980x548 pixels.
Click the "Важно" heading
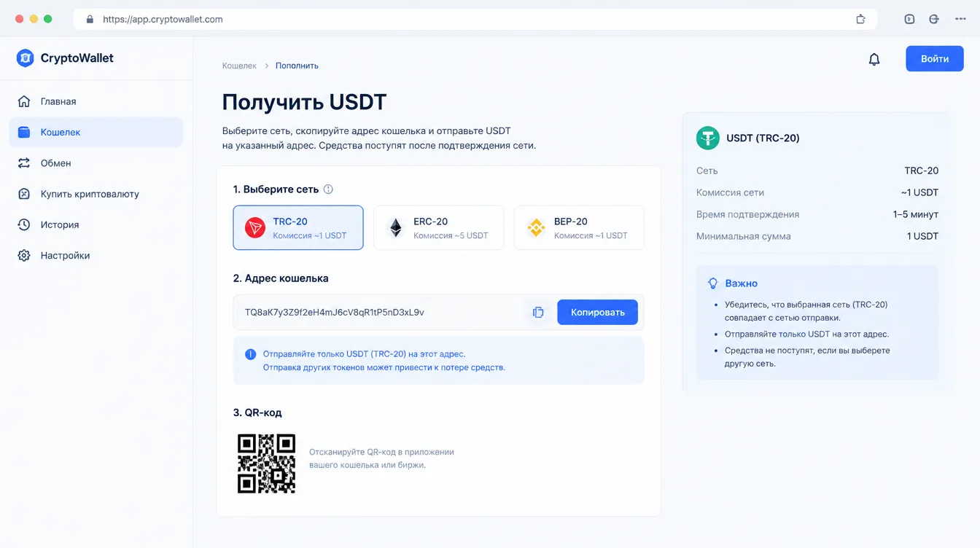[741, 283]
